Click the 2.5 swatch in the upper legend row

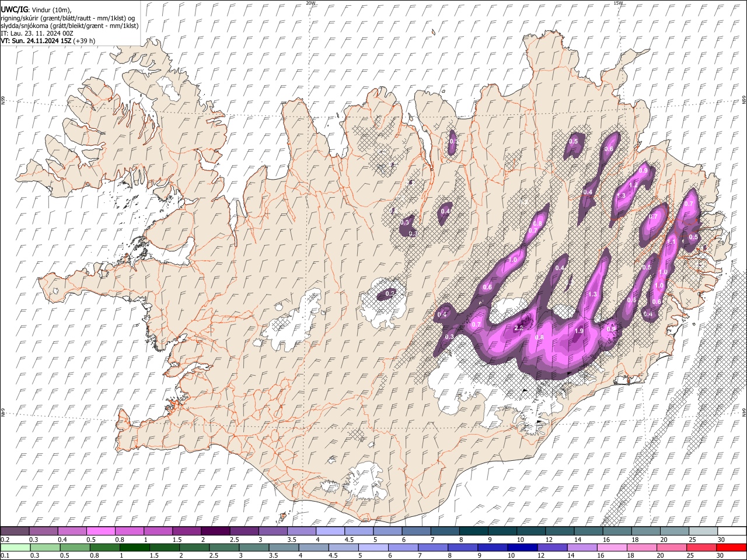[244, 531]
